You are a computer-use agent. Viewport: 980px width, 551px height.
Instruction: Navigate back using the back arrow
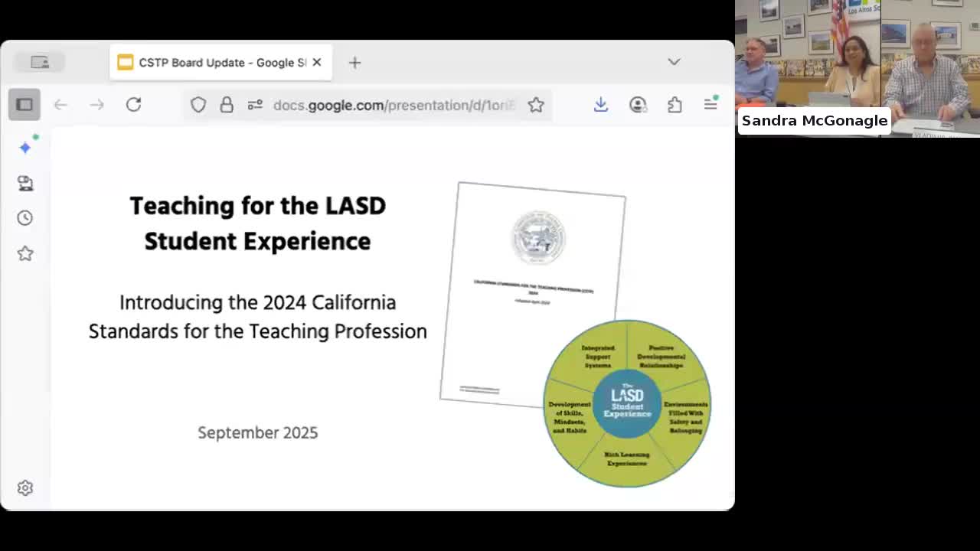coord(60,104)
